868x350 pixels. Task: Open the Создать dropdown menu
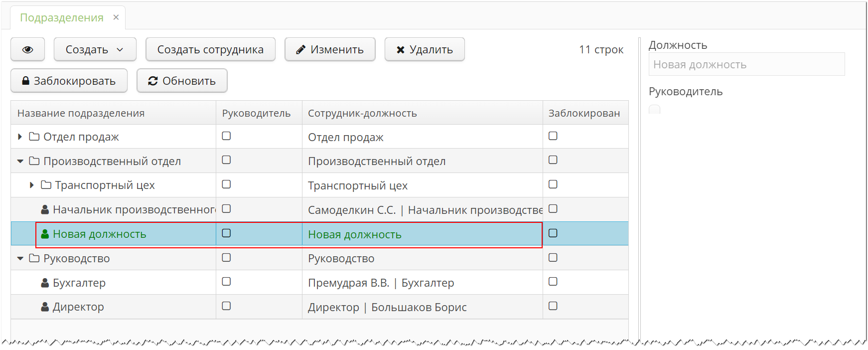pyautogui.click(x=95, y=49)
